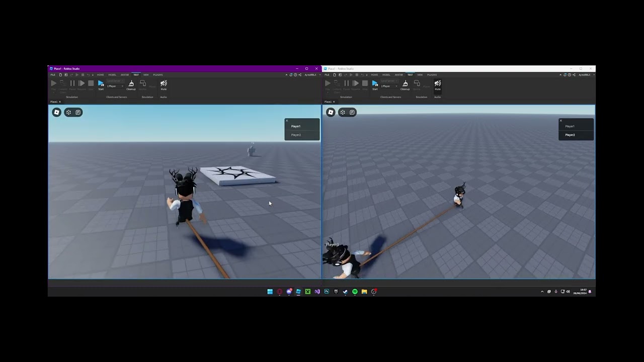Open the Roblox menu in the left viewport
Viewport: 644px width, 362px height.
click(57, 112)
